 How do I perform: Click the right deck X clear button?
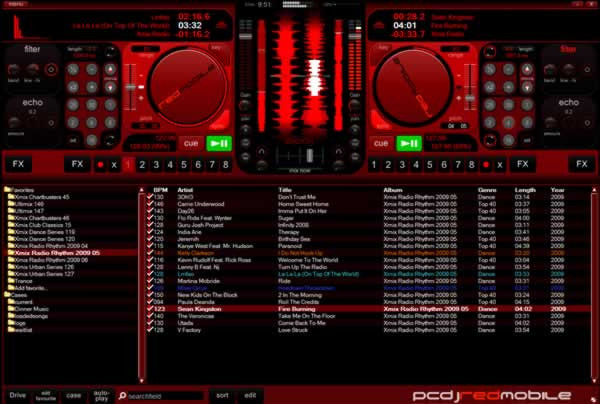(x=500, y=164)
